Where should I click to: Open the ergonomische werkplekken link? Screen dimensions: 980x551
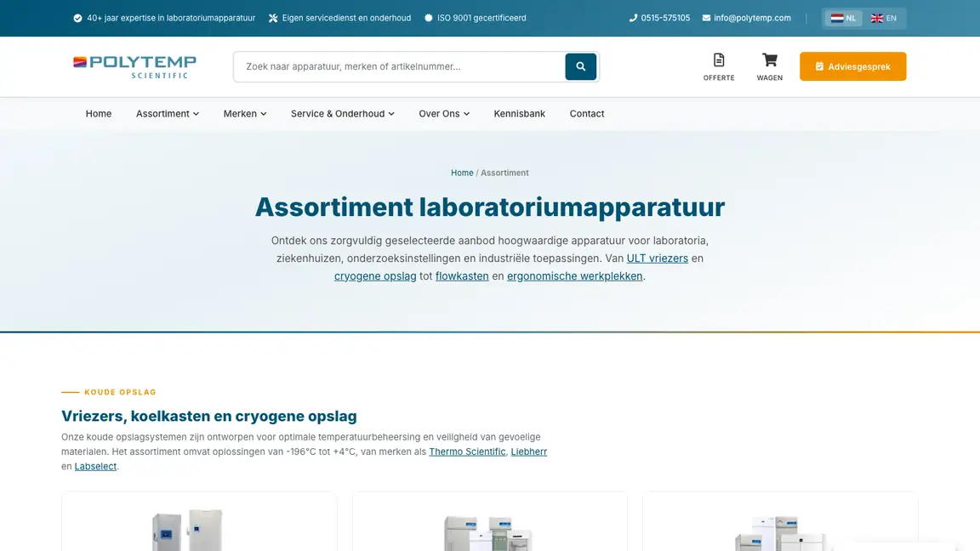pos(574,276)
